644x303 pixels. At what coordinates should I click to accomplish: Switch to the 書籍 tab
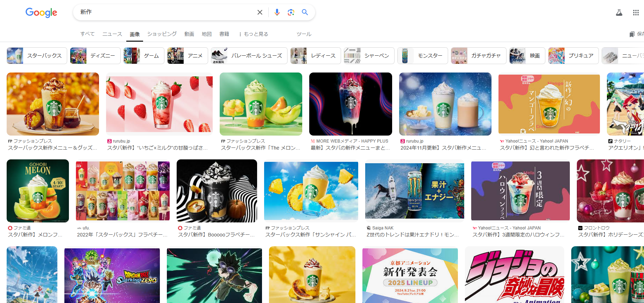click(x=224, y=34)
